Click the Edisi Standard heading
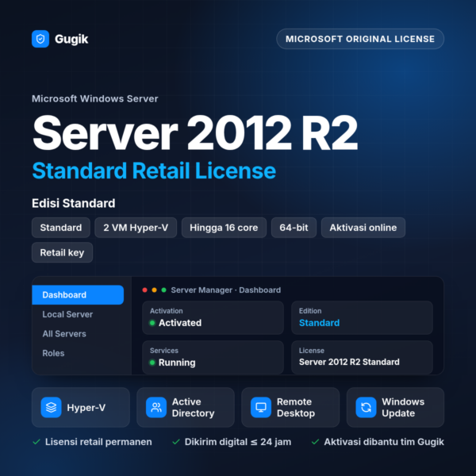This screenshot has height=476, width=476. [74, 203]
